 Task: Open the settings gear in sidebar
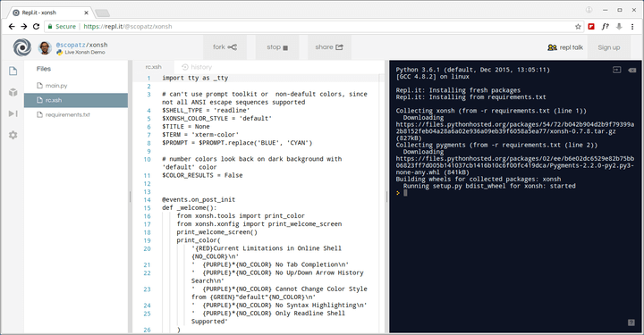(13, 135)
